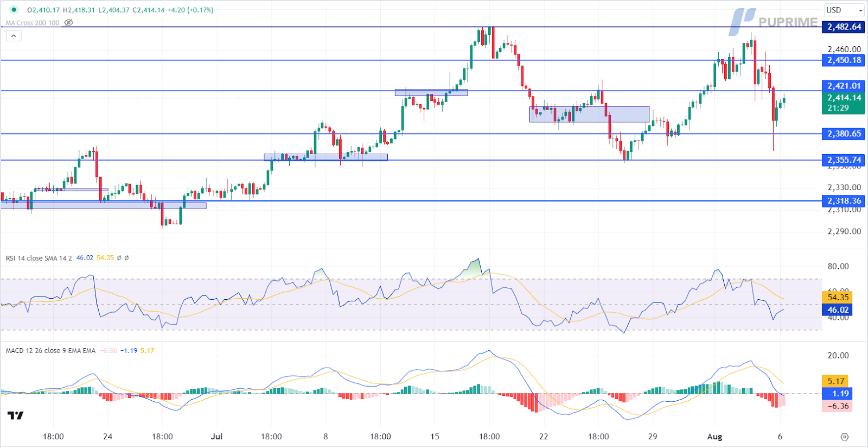Click the RSI value 46.02 axis label
Screen dimensions: 868x448
point(838,310)
